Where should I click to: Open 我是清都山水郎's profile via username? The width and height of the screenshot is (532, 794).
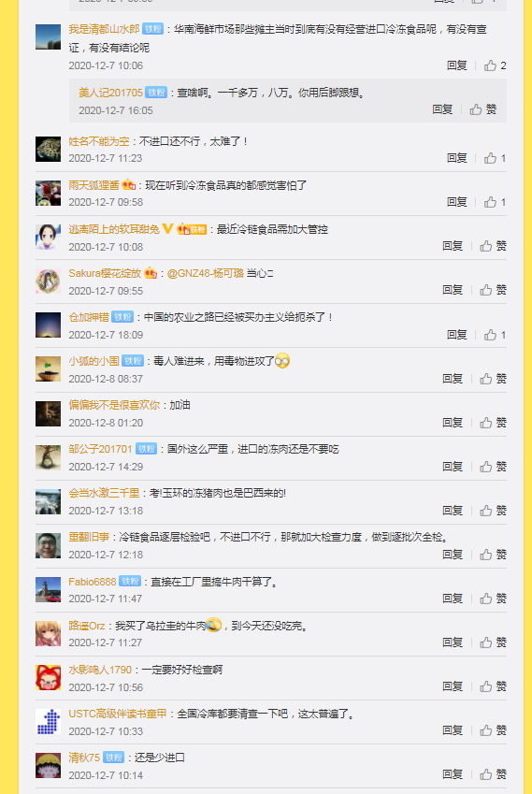click(x=104, y=29)
